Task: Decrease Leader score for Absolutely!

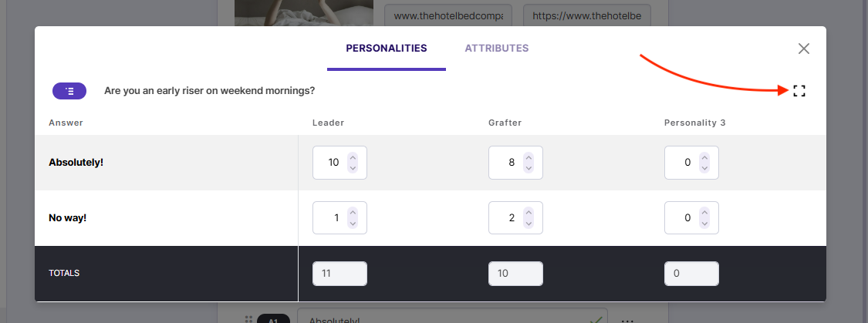Action: point(353,167)
